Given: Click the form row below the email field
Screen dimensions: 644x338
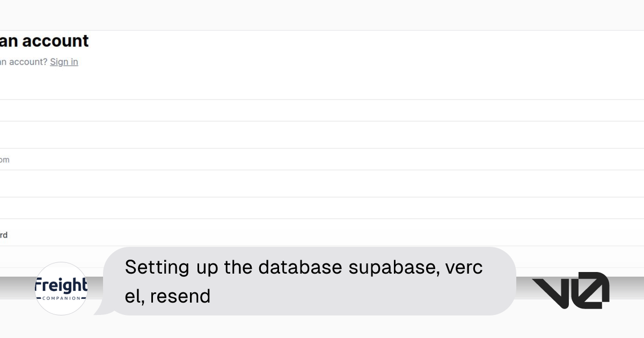Looking at the screenshot, I should (54, 182).
